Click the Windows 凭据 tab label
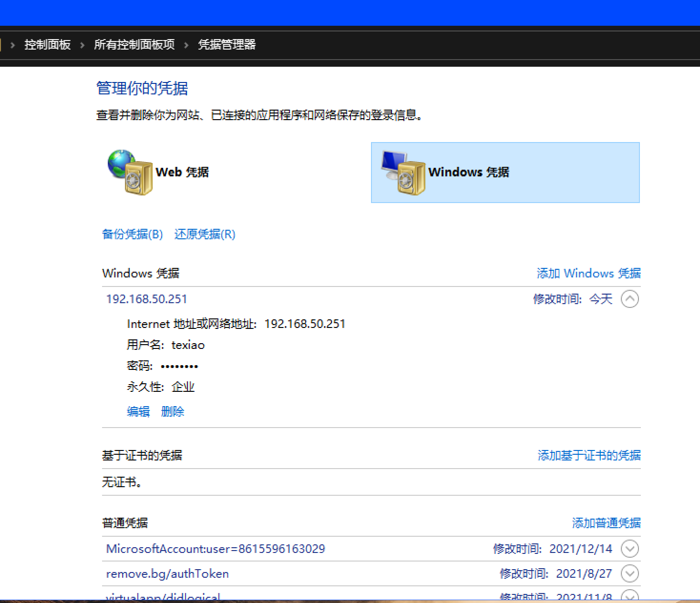The height and width of the screenshot is (603, 700). (469, 172)
